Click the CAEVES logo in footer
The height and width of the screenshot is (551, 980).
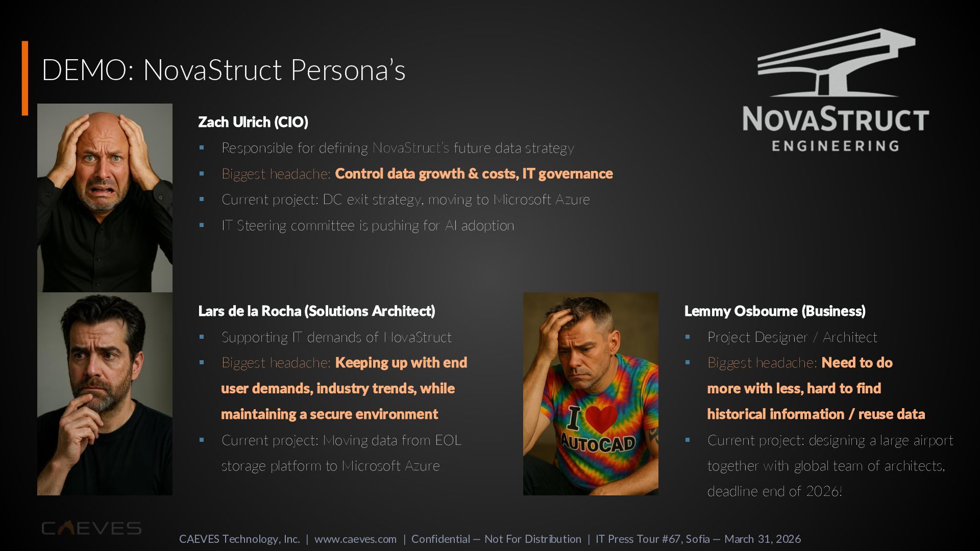click(91, 528)
